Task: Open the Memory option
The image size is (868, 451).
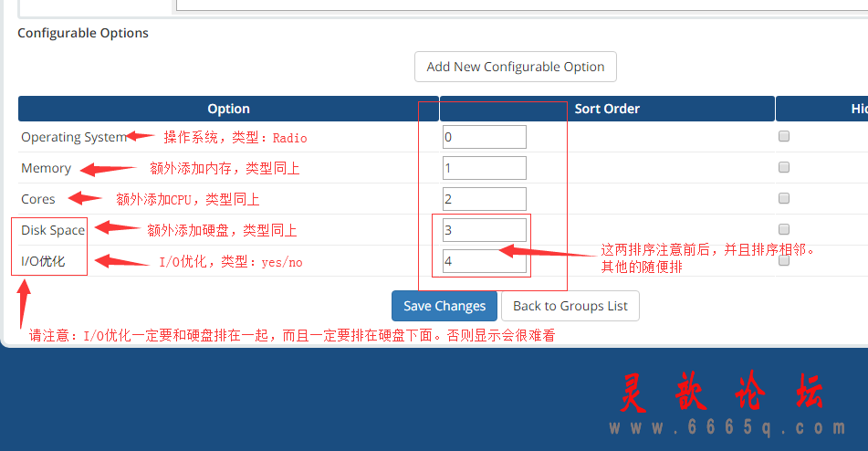Action: coord(46,168)
